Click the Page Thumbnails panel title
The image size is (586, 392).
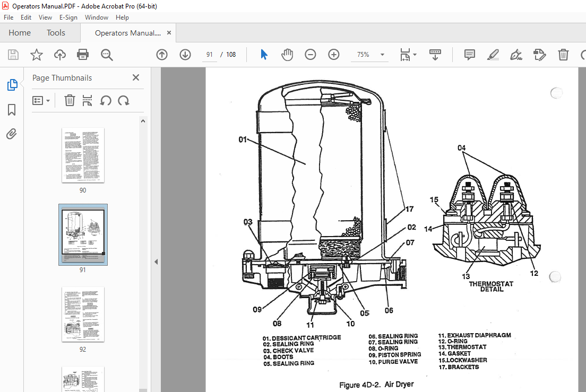[62, 77]
